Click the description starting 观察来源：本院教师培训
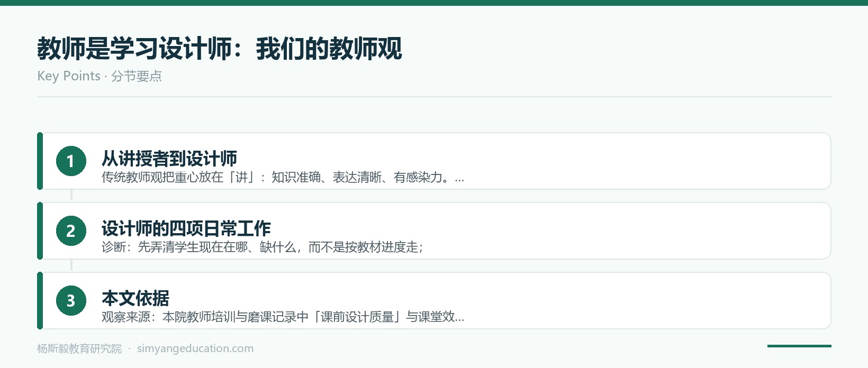The width and height of the screenshot is (868, 368). [x=283, y=317]
